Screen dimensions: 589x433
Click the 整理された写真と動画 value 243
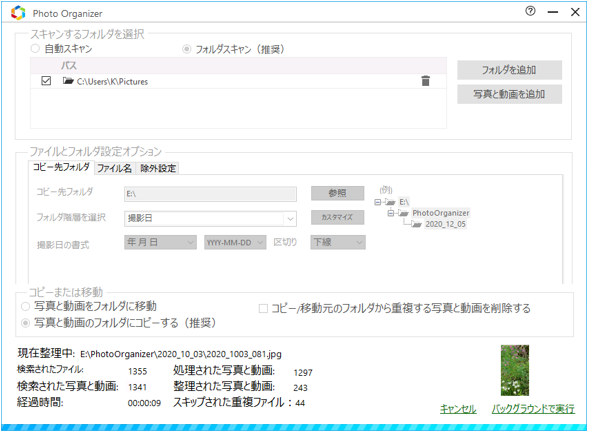pos(300,388)
